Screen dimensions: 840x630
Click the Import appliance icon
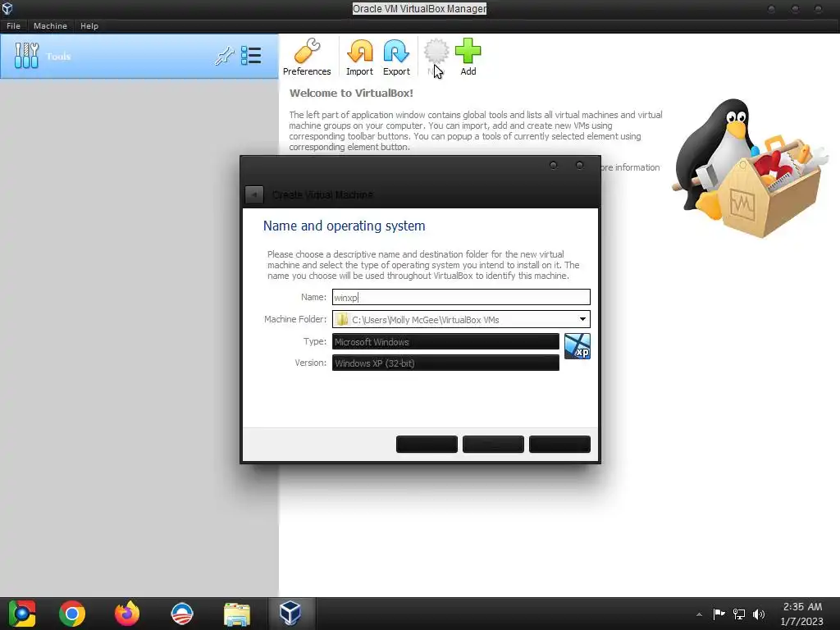(x=359, y=57)
